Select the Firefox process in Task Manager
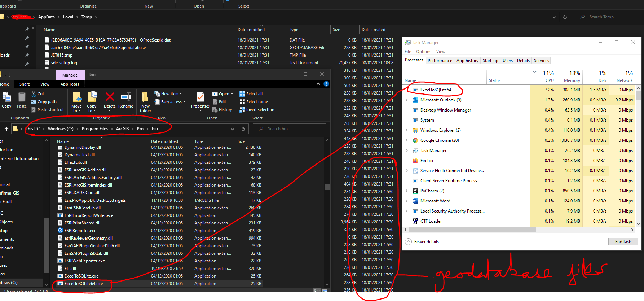 pyautogui.click(x=427, y=161)
